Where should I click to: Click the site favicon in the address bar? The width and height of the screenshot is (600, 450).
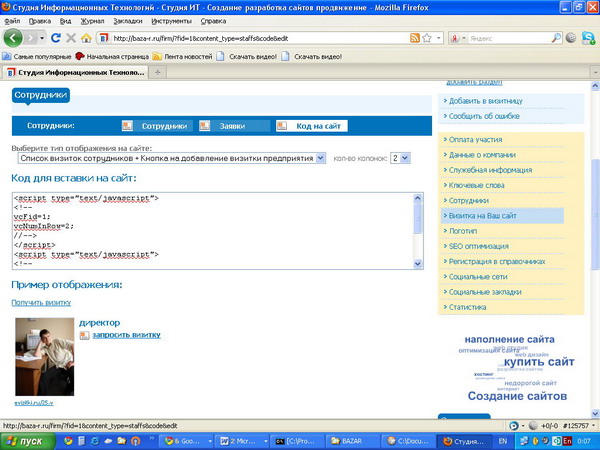(x=103, y=38)
